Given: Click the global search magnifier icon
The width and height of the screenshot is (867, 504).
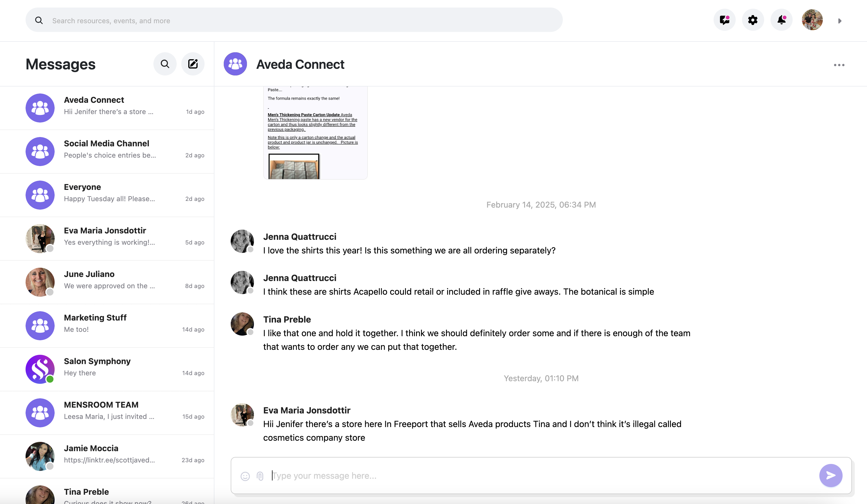Looking at the screenshot, I should [x=39, y=20].
